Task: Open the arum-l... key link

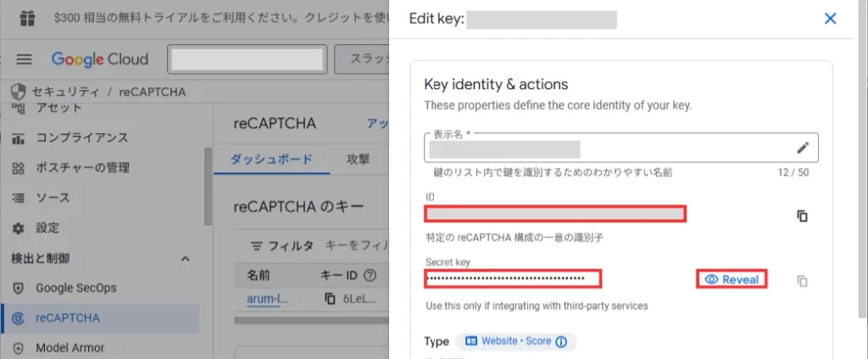Action: pos(267,299)
